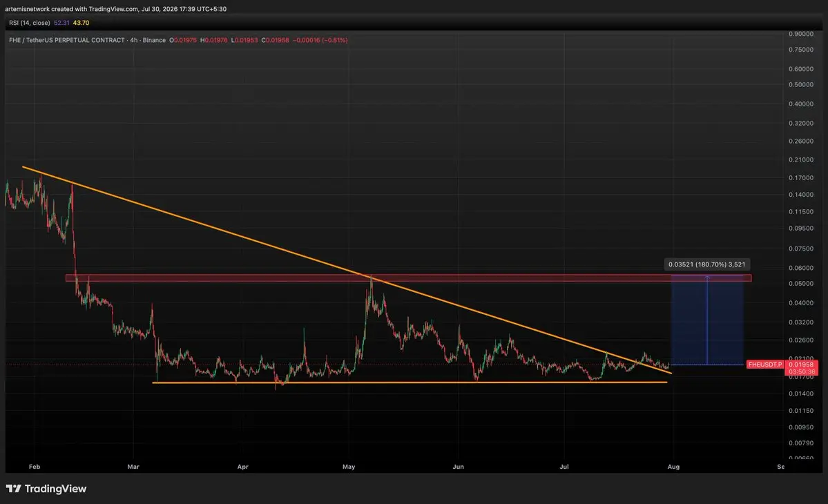Click the RSI value 43.70

[81, 23]
